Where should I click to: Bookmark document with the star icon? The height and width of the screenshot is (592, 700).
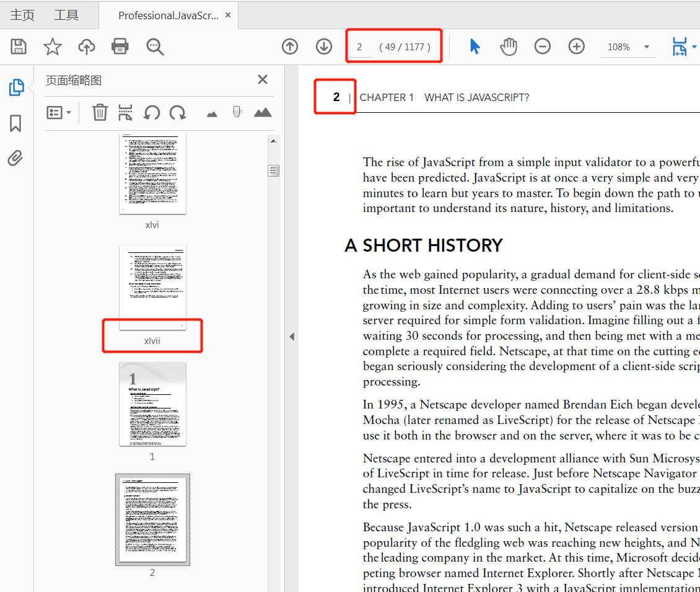pyautogui.click(x=52, y=46)
